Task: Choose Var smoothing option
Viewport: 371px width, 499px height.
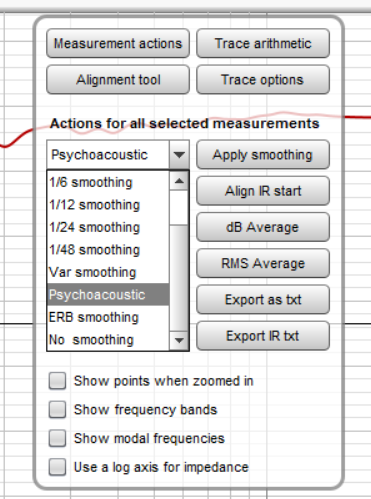Action: (108, 272)
